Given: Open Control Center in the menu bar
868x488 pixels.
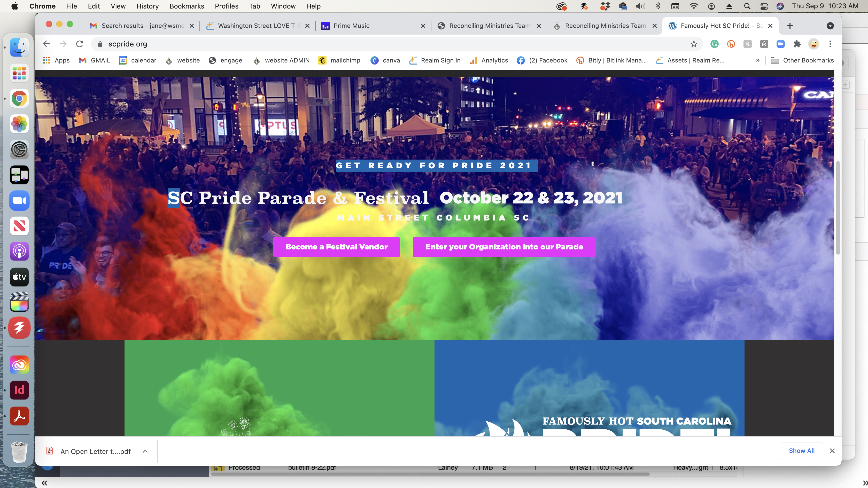Looking at the screenshot, I should (x=764, y=6).
